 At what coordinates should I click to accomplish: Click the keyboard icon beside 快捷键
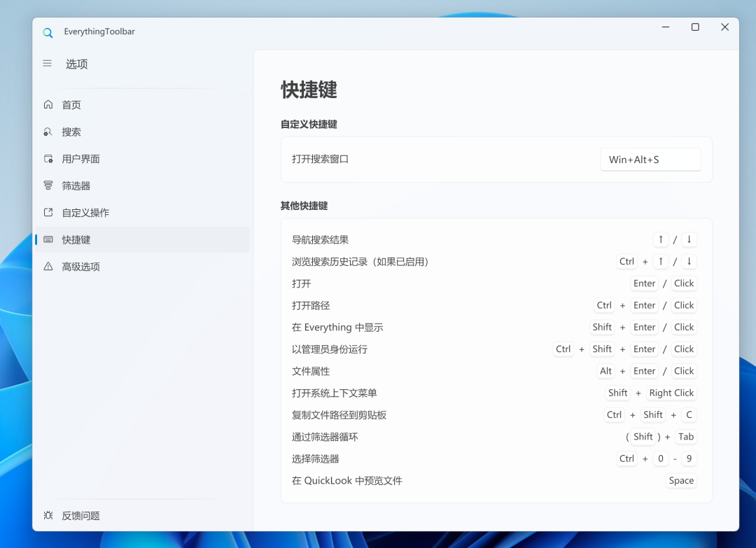coord(48,239)
